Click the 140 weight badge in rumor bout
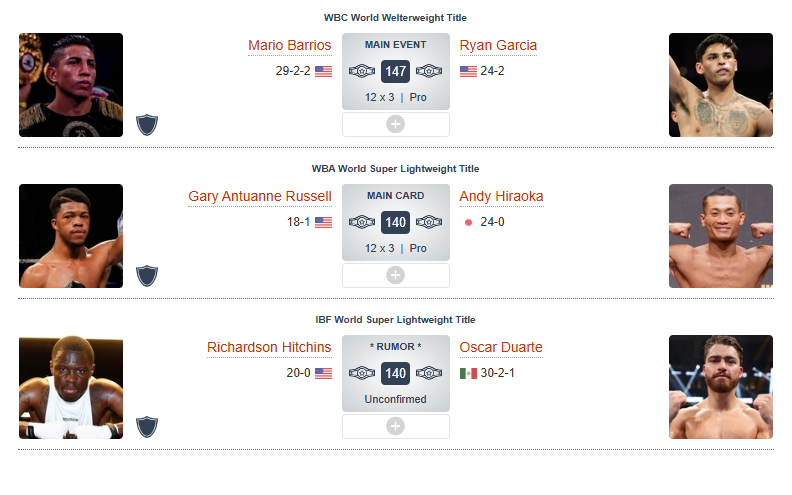The image size is (792, 495). 395,373
